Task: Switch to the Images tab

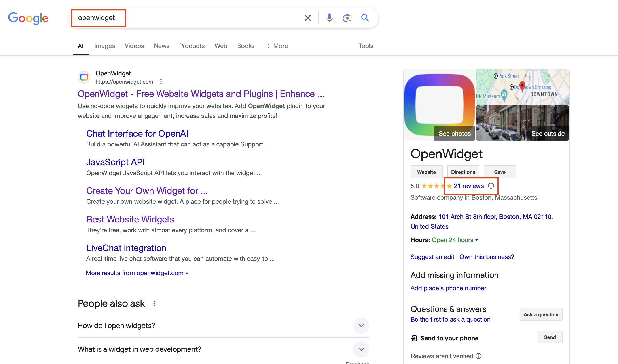Action: click(104, 46)
